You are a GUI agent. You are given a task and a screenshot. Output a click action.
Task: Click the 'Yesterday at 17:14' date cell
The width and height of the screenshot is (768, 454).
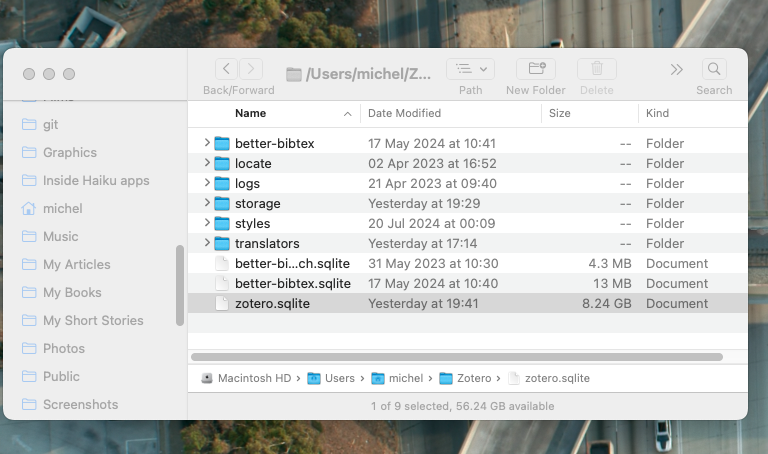coord(423,243)
